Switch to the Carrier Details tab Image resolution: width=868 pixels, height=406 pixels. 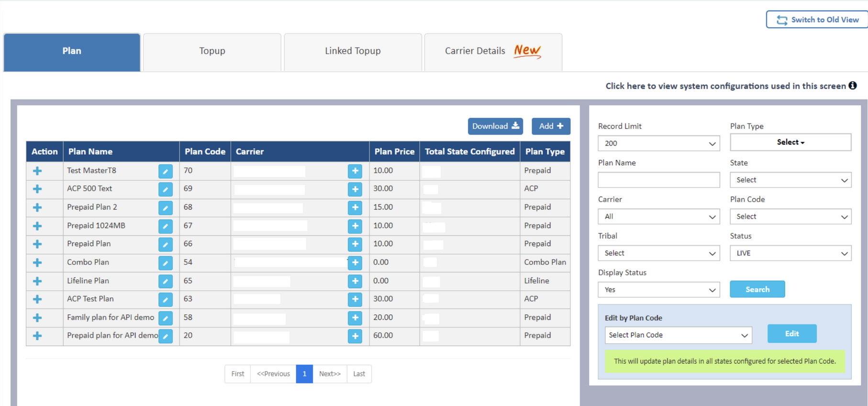[493, 52]
